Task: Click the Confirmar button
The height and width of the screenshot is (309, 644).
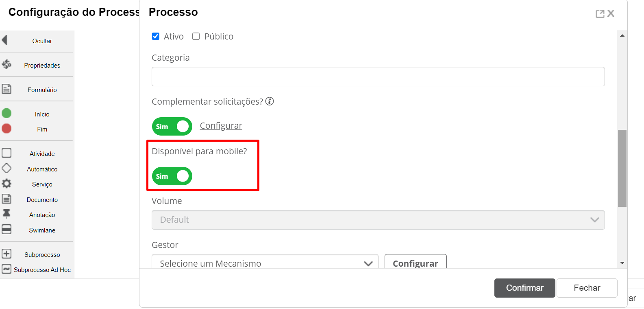Action: tap(525, 288)
